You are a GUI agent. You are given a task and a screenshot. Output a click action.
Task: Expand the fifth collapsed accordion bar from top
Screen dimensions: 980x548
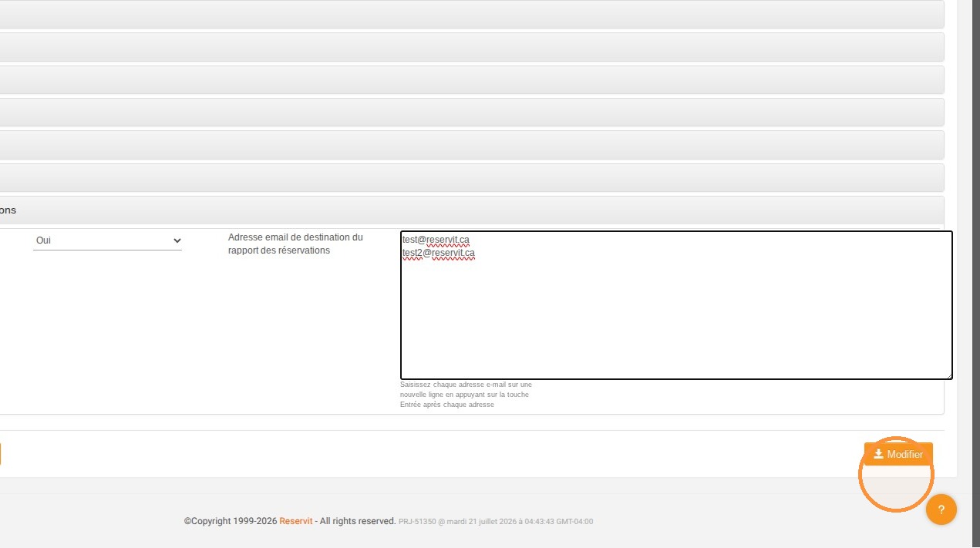point(472,145)
